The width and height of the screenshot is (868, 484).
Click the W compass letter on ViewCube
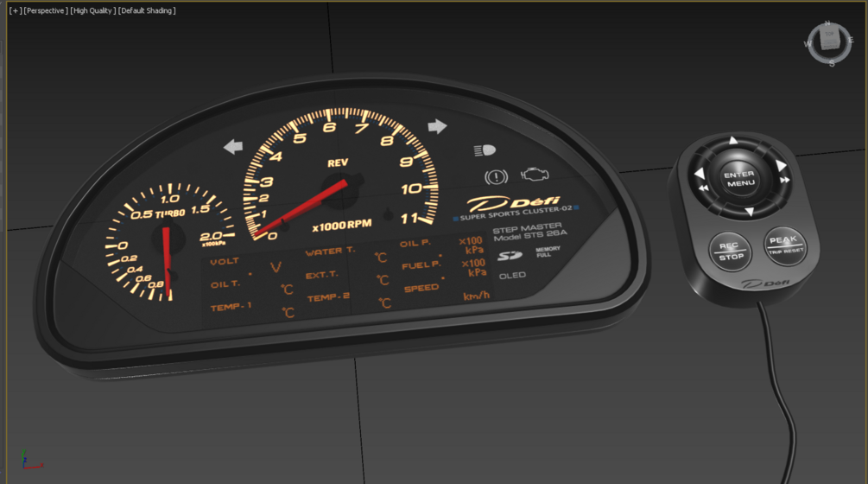point(807,44)
